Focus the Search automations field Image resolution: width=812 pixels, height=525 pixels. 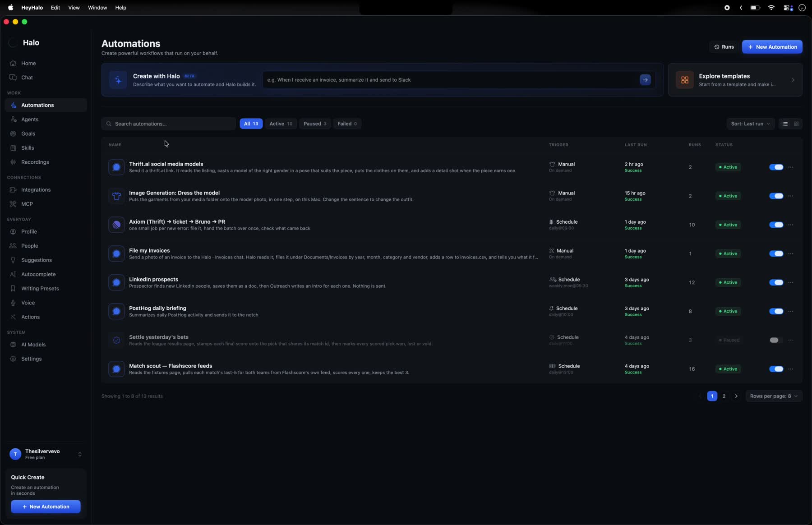168,124
